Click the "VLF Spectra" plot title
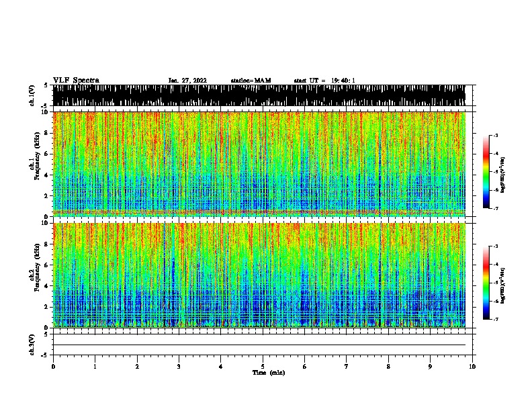532x411 pixels. [x=76, y=81]
